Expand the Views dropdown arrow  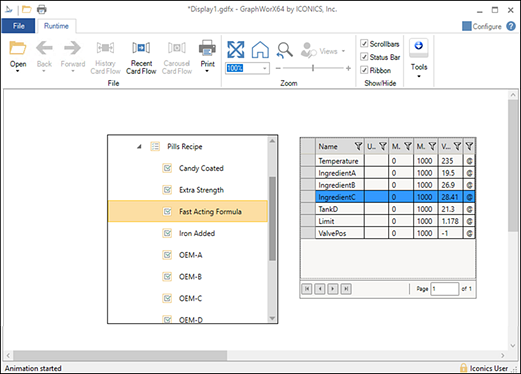coord(343,51)
